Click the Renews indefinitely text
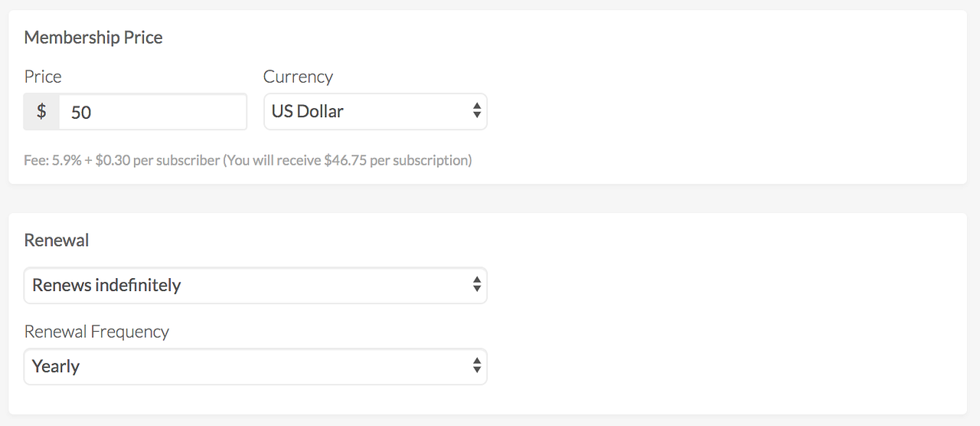Image resolution: width=980 pixels, height=426 pixels. tap(106, 285)
